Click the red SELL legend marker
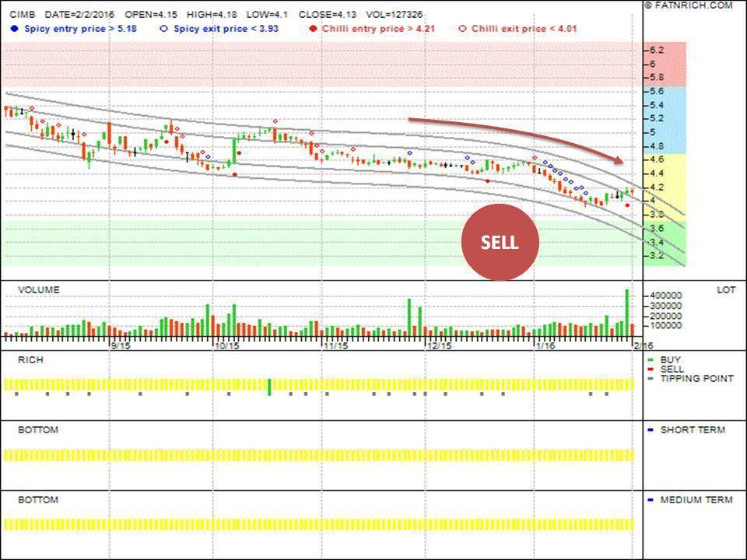The width and height of the screenshot is (747, 560). click(651, 369)
